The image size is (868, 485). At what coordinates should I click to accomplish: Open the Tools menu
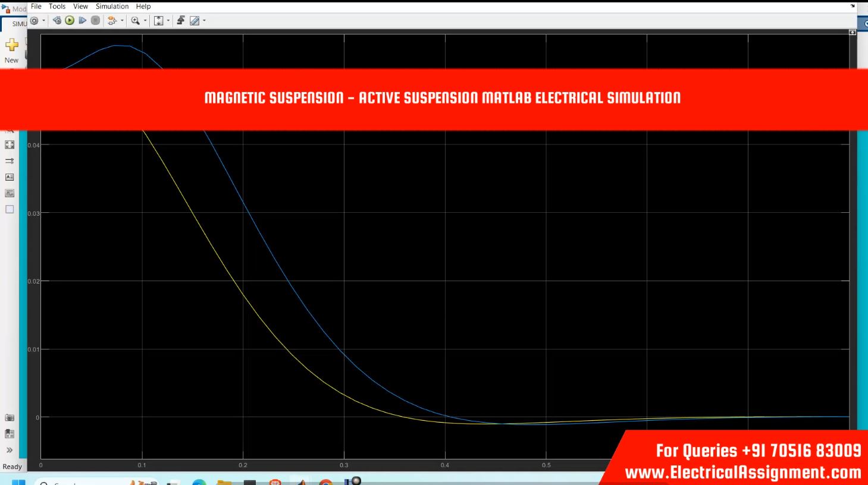click(57, 7)
